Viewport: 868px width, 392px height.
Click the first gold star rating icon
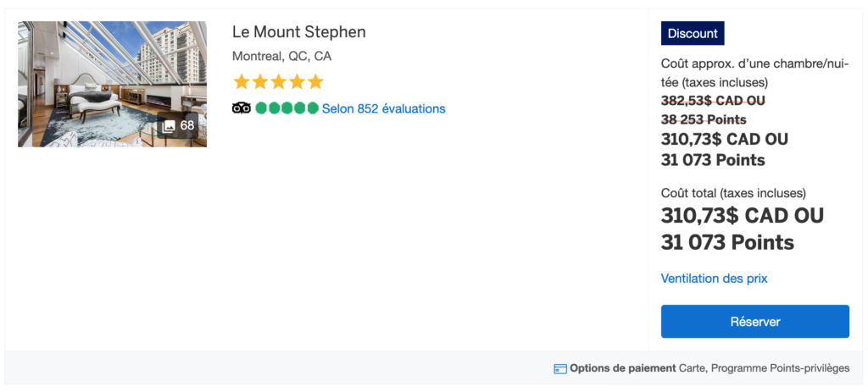(242, 82)
